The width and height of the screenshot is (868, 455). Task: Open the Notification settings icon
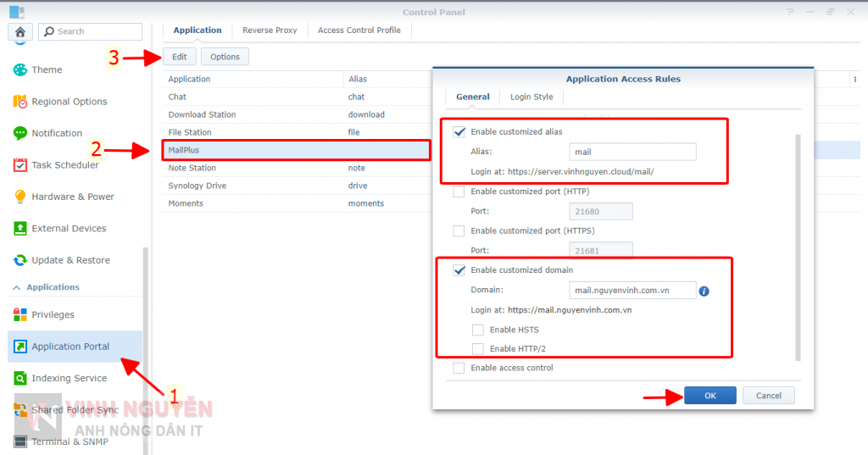pyautogui.click(x=20, y=133)
